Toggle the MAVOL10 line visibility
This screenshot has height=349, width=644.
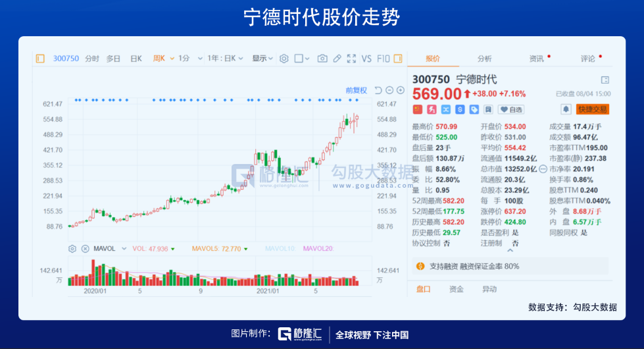click(x=280, y=249)
